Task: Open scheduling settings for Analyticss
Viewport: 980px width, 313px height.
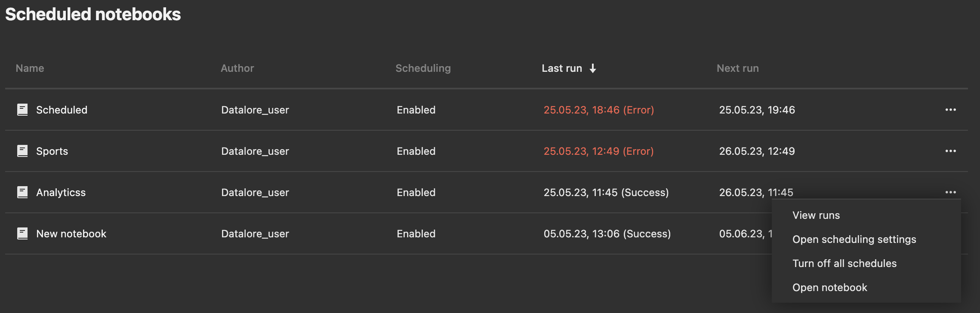Action: tap(854, 239)
